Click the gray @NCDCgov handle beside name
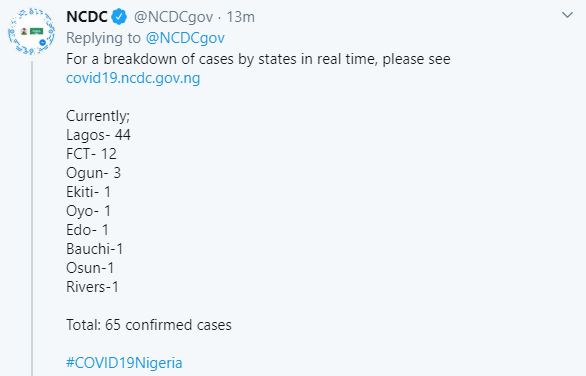Viewport: 586px width, 376px height. [x=173, y=17]
